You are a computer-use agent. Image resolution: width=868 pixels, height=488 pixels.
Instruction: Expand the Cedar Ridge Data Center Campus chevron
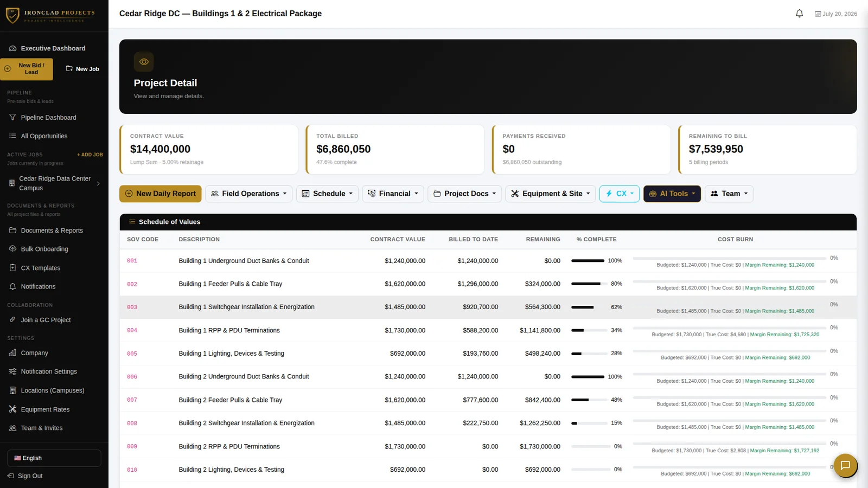98,183
